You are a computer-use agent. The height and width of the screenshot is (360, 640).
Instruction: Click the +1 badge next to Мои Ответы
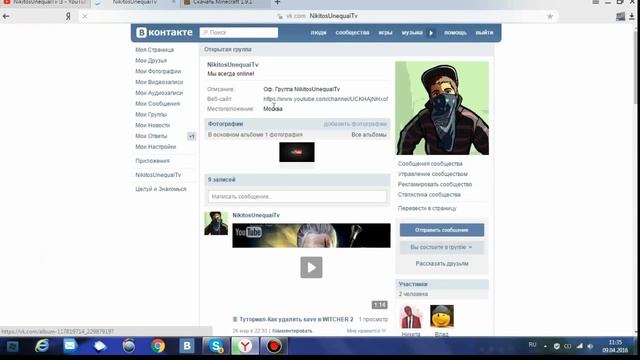point(191,136)
